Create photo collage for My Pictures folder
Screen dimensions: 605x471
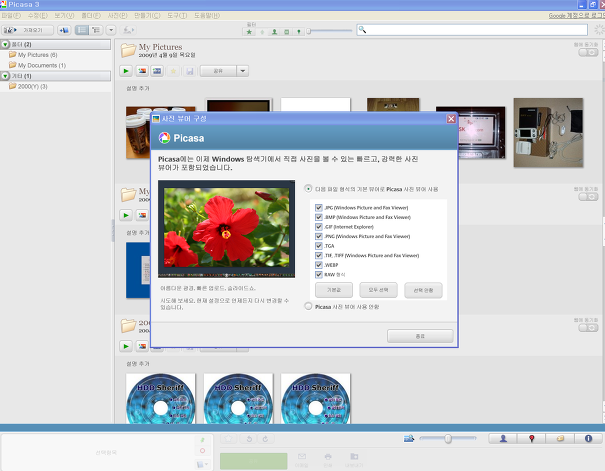pyautogui.click(x=142, y=71)
